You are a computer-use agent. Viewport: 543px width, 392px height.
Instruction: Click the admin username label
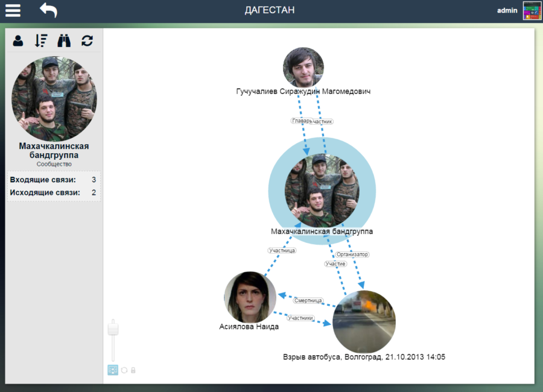pos(507,11)
